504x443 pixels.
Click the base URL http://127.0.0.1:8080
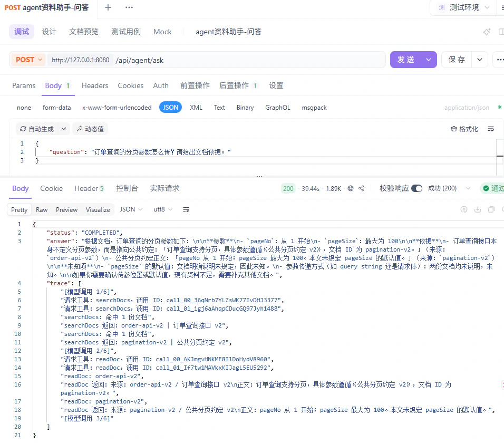coord(80,60)
